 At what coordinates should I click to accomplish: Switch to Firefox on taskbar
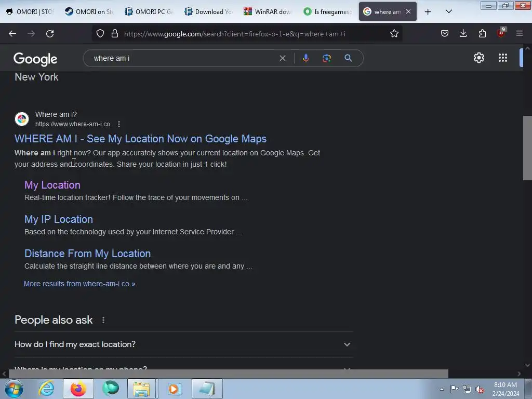[78, 389]
